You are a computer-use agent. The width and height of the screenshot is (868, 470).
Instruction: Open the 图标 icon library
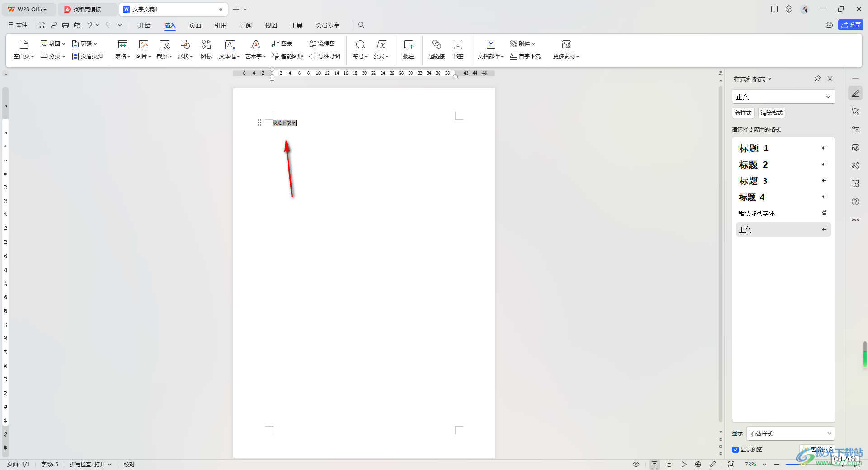[x=206, y=50]
